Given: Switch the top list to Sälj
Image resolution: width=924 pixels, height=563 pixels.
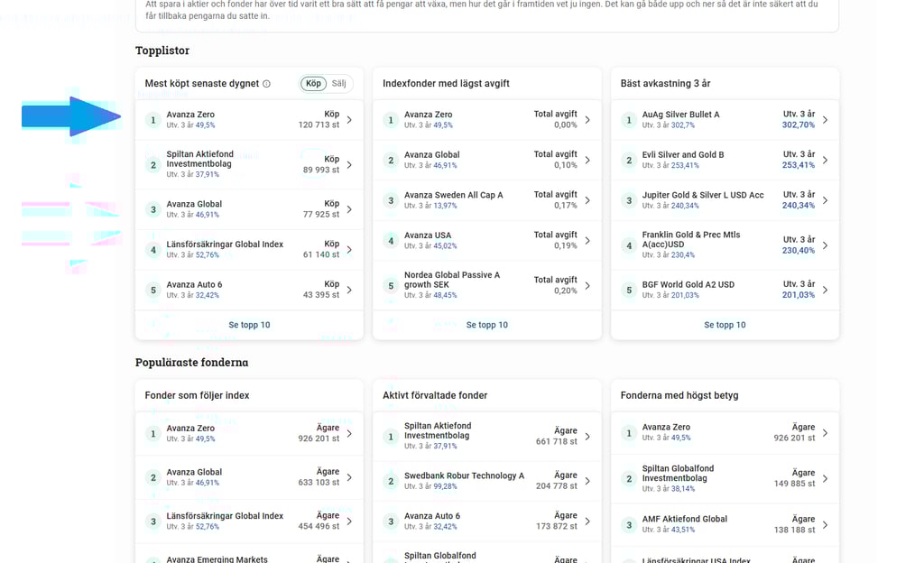Looking at the screenshot, I should [x=338, y=82].
